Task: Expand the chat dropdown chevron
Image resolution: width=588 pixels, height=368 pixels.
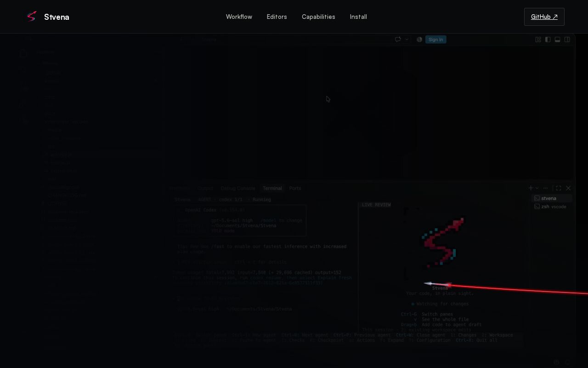Action: [407, 40]
